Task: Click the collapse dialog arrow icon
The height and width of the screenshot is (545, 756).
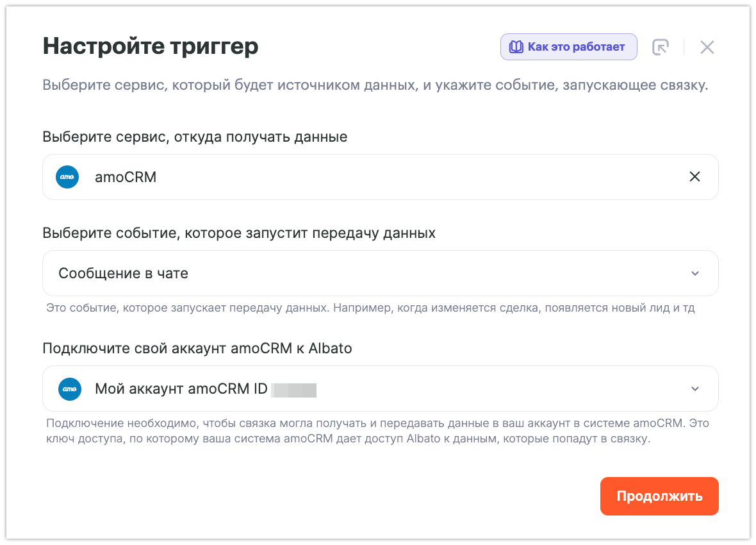Action: pyautogui.click(x=660, y=47)
